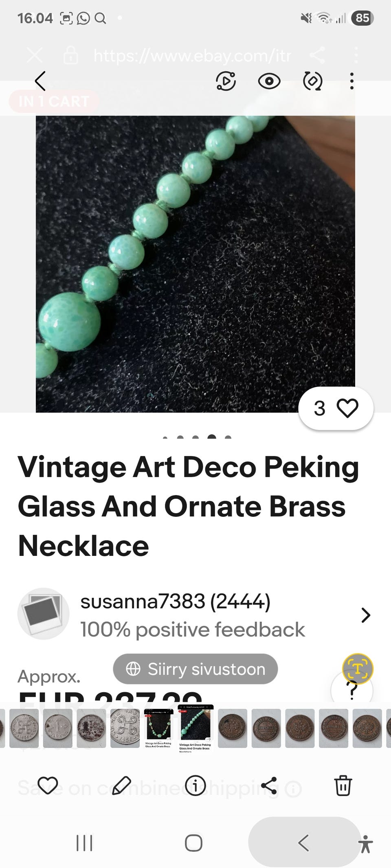Select the full necklace screenshot thumbnail
This screenshot has height=868, width=391.
coord(159,728)
